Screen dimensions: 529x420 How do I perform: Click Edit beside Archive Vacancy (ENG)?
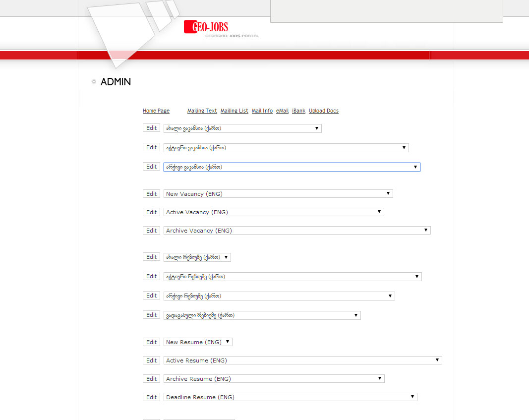coord(151,231)
